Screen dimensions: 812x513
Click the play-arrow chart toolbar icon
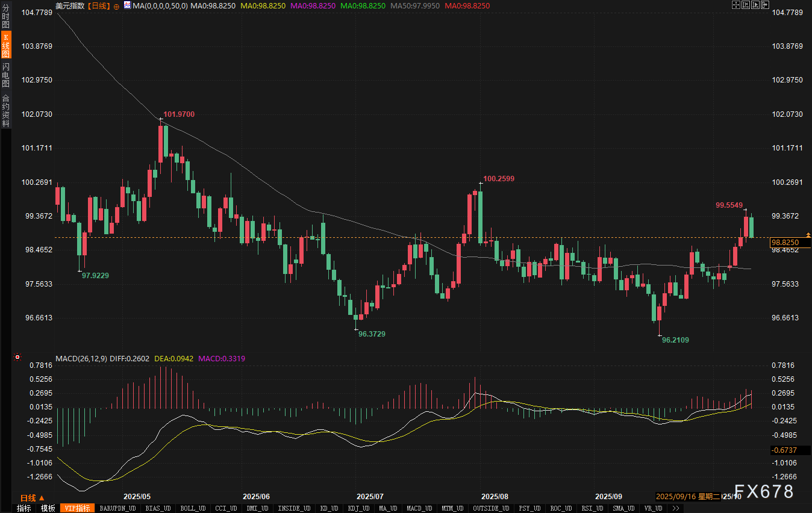[755, 5]
